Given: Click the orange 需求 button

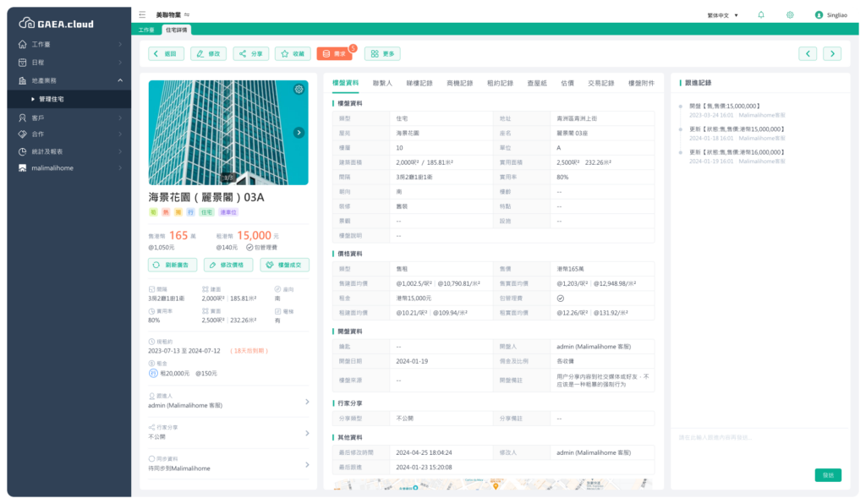Looking at the screenshot, I should [334, 53].
